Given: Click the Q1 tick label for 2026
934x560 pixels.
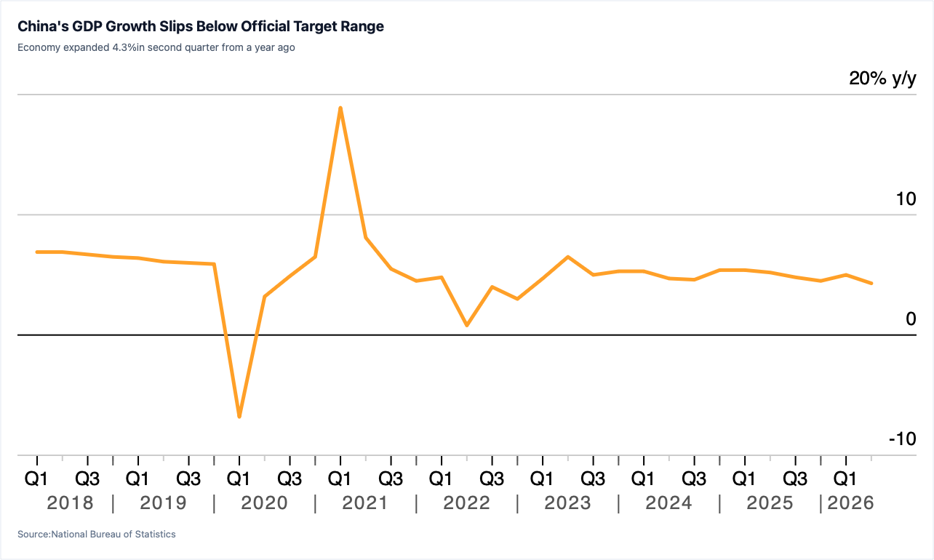Looking at the screenshot, I should (x=846, y=479).
